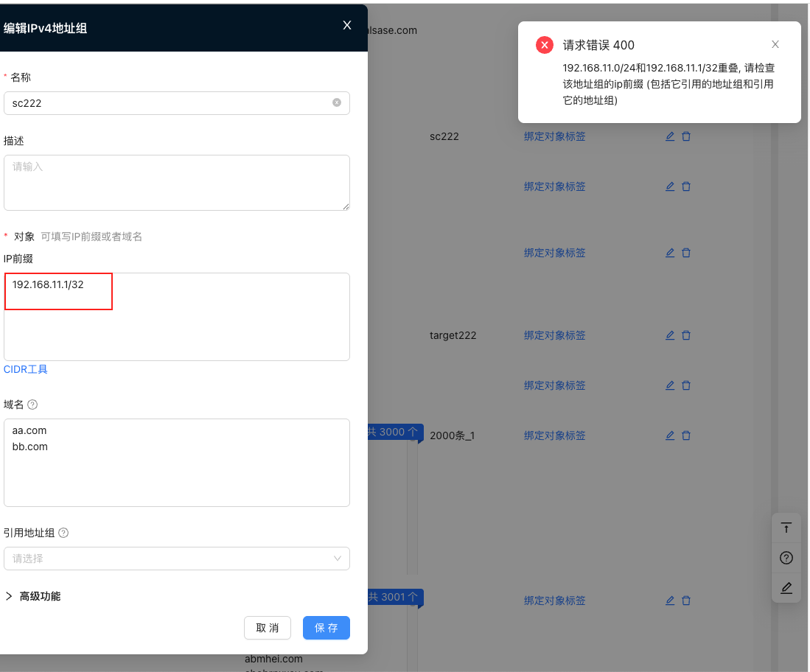The width and height of the screenshot is (810, 672).
Task: Click the back-to-top floating icon
Action: [x=786, y=528]
